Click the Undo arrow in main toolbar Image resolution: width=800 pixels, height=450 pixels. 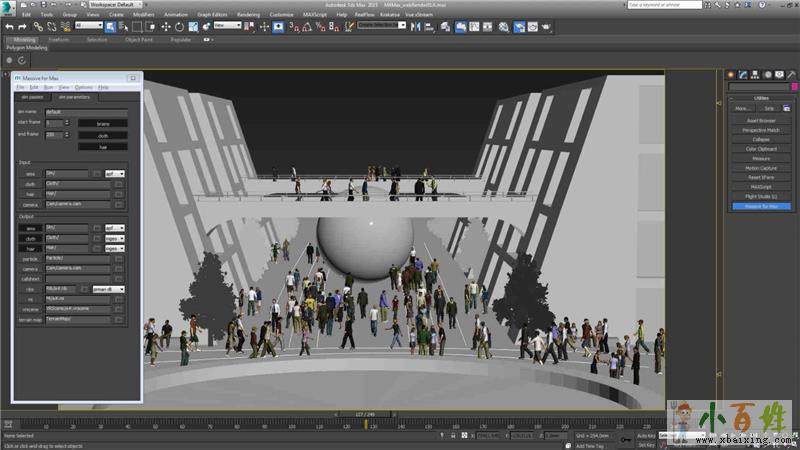[x=9, y=27]
